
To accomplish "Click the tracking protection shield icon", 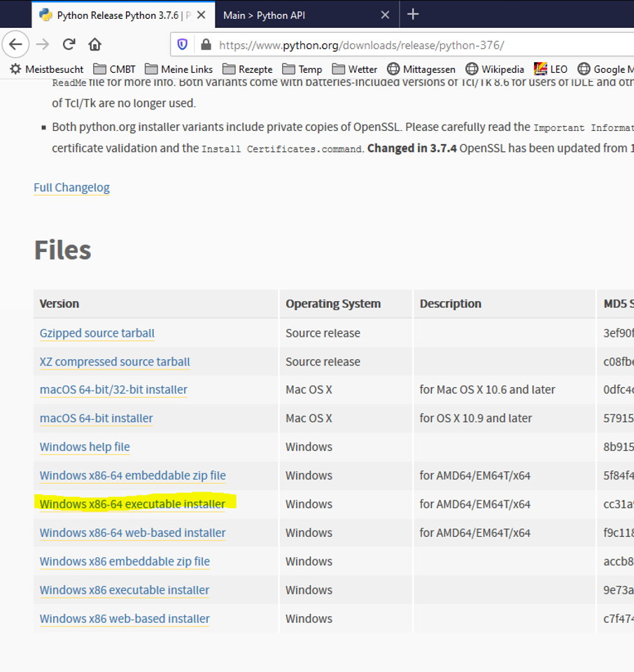I will pyautogui.click(x=183, y=45).
